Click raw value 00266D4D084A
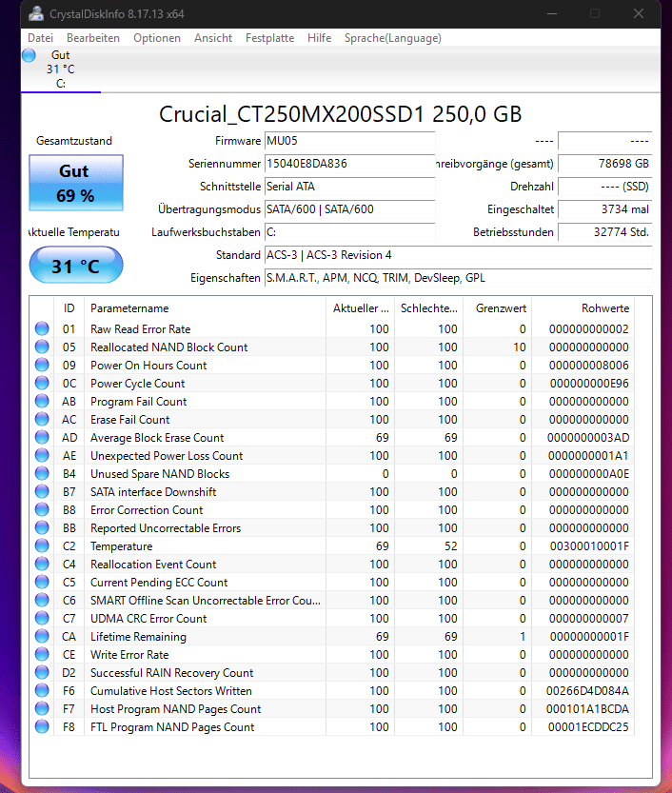The image size is (672, 793). (x=587, y=691)
